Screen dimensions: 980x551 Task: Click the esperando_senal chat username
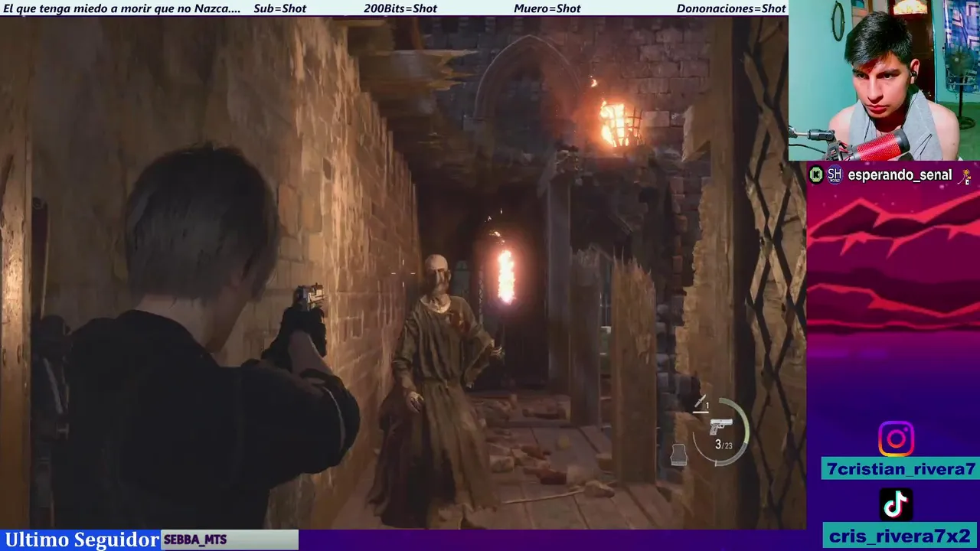click(x=900, y=175)
